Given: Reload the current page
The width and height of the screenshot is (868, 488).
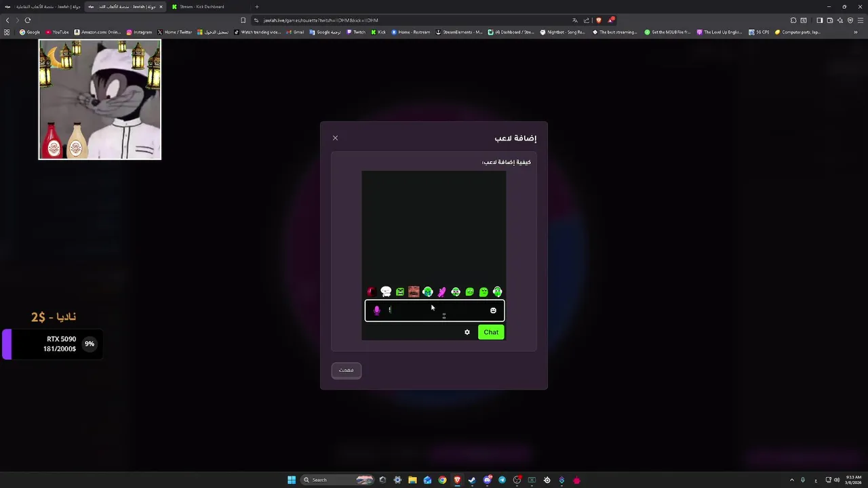Looking at the screenshot, I should tap(28, 20).
